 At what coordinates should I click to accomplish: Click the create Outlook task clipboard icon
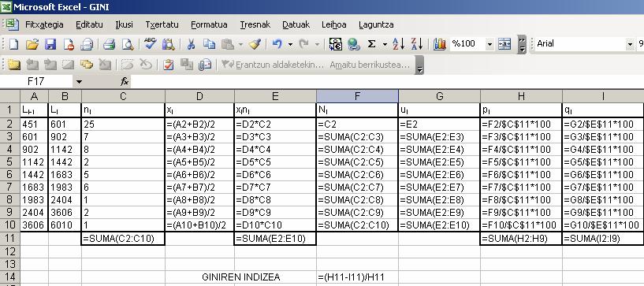(169, 65)
